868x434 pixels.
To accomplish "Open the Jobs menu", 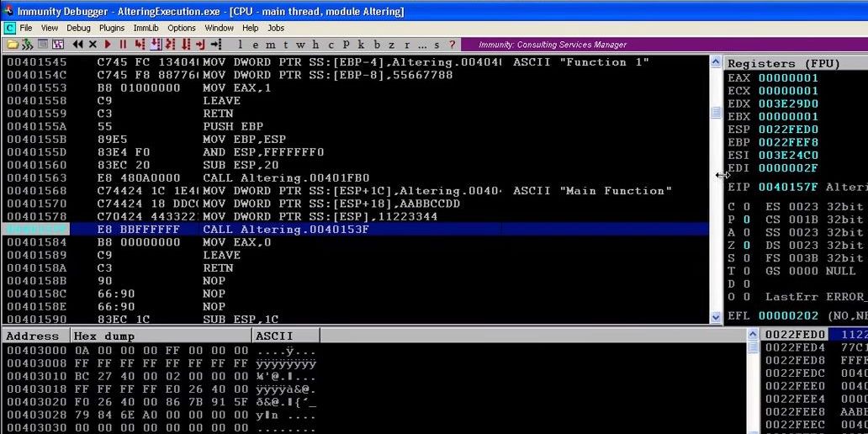I will click(x=276, y=28).
